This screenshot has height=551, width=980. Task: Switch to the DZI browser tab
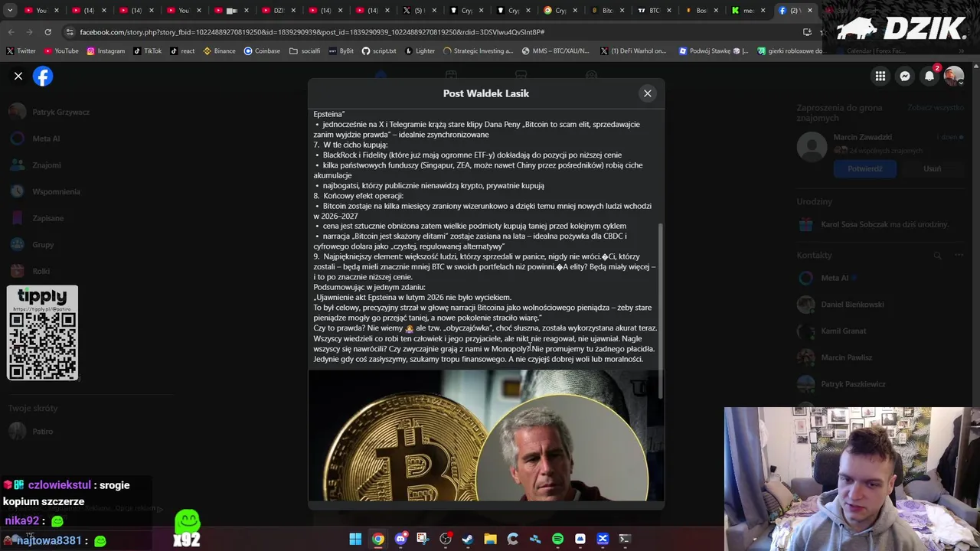click(277, 11)
